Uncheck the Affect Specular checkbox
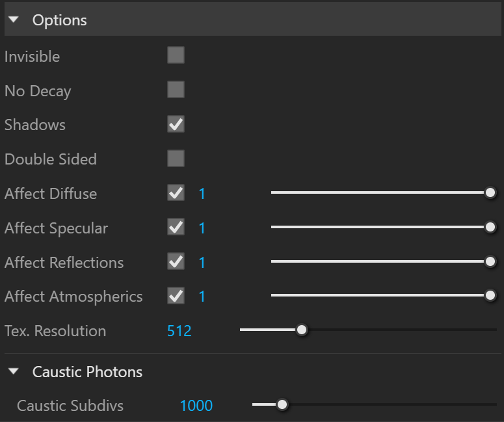This screenshot has height=422, width=504. pos(176,227)
